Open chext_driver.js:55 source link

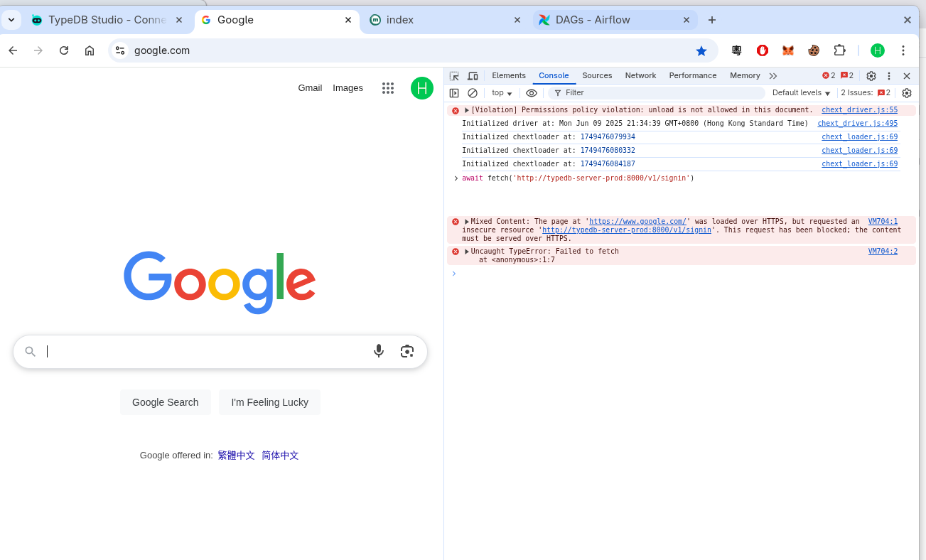coord(859,110)
